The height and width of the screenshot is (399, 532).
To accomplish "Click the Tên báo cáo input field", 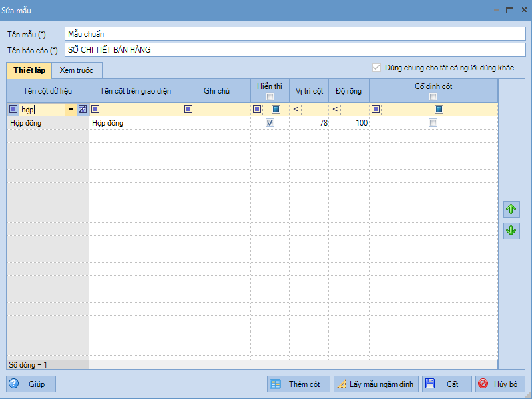I will (295, 50).
